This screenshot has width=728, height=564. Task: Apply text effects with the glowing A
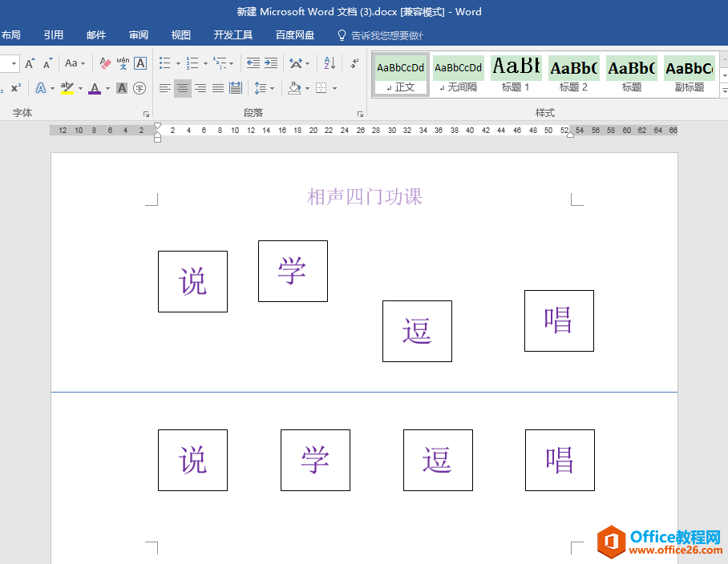(41, 88)
